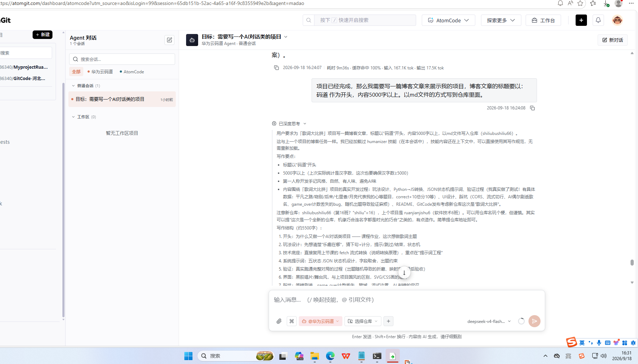Expand the conversation title dropdown arrow
Screen dimensions: 638x364
[x=286, y=37]
